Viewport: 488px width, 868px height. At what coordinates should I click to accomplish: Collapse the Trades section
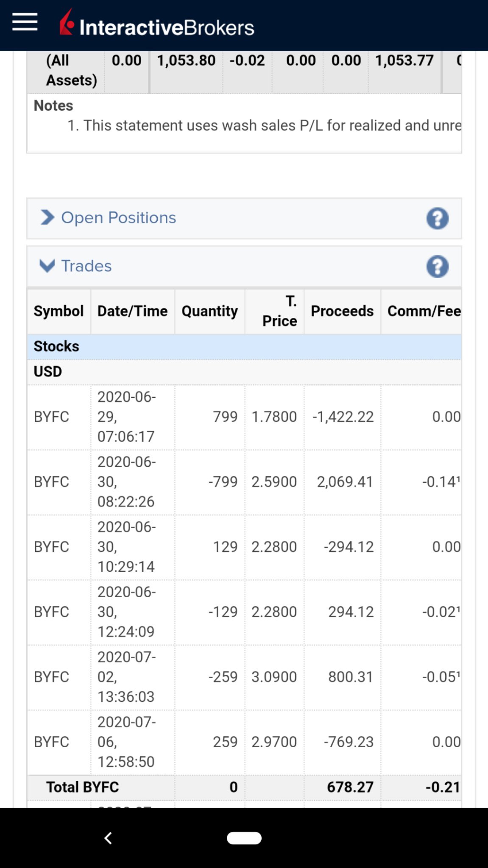[47, 266]
